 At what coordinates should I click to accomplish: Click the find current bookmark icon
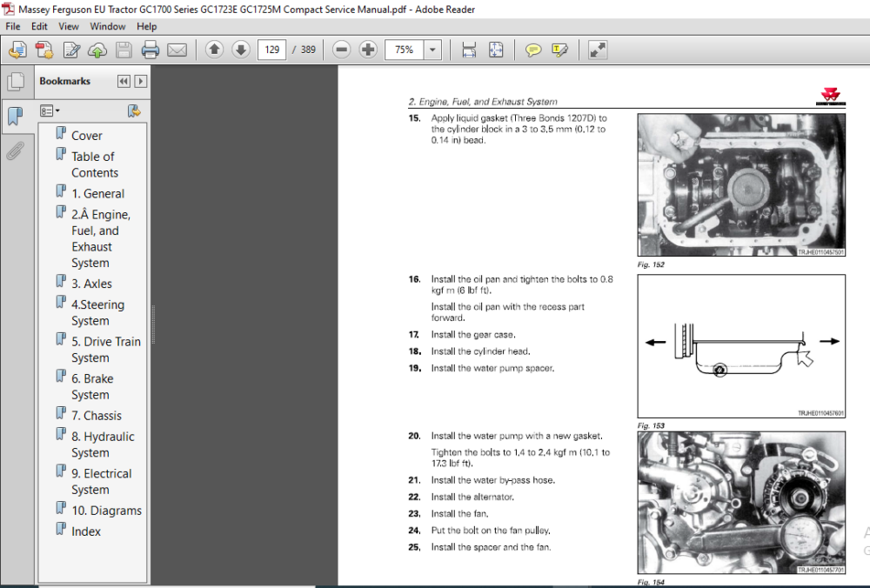point(134,111)
